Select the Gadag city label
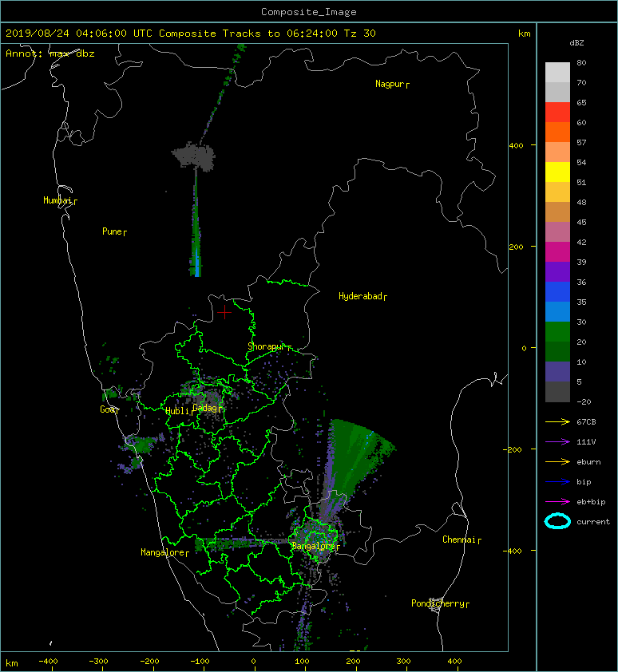The width and height of the screenshot is (618, 672). (205, 408)
